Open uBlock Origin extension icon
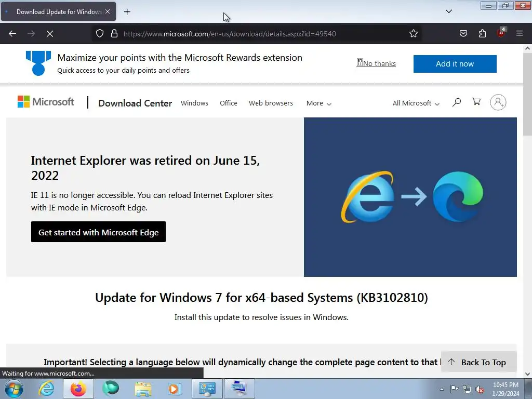Viewport: 532px width, 399px height. [x=501, y=33]
